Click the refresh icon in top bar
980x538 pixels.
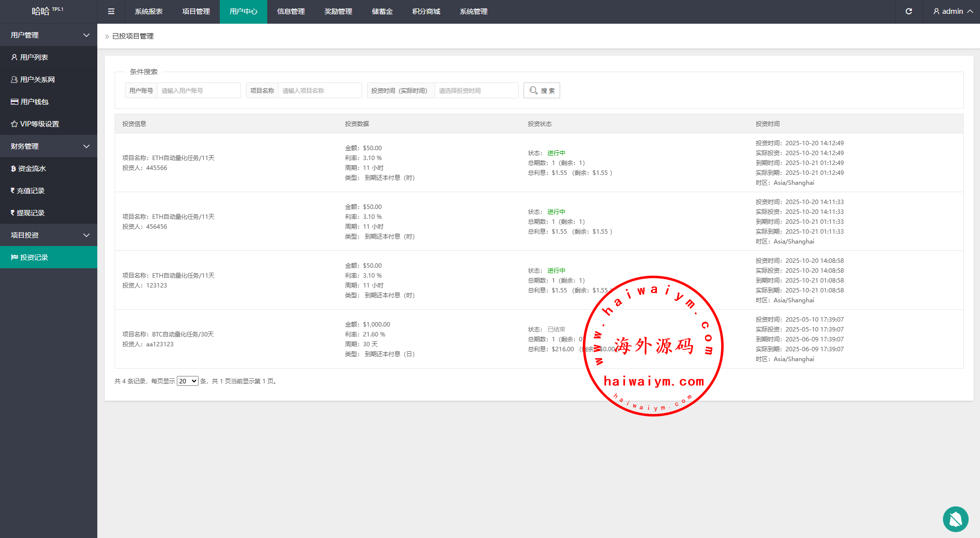(x=908, y=11)
